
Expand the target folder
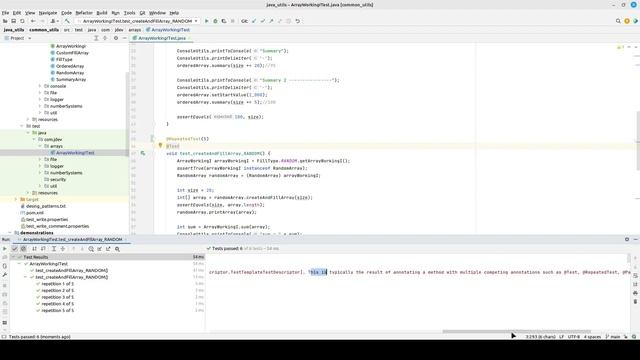[x=16, y=199]
